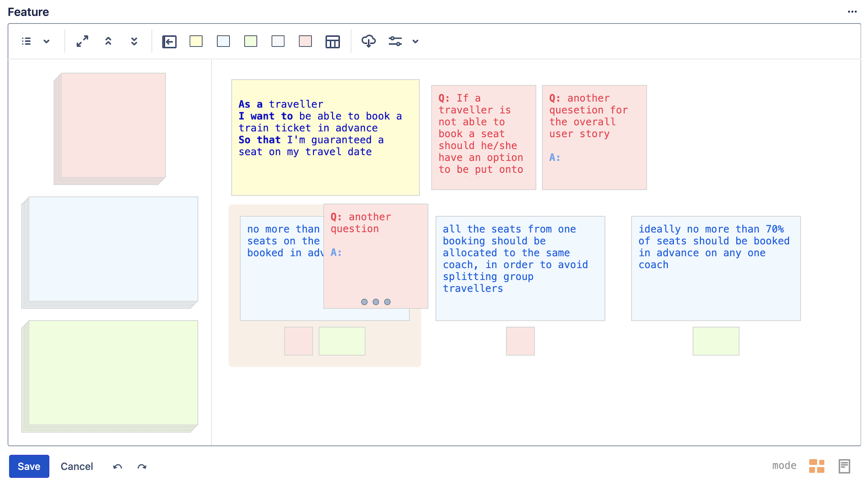The width and height of the screenshot is (868, 486).
Task: Expand the list view dropdown arrow
Action: [x=46, y=41]
